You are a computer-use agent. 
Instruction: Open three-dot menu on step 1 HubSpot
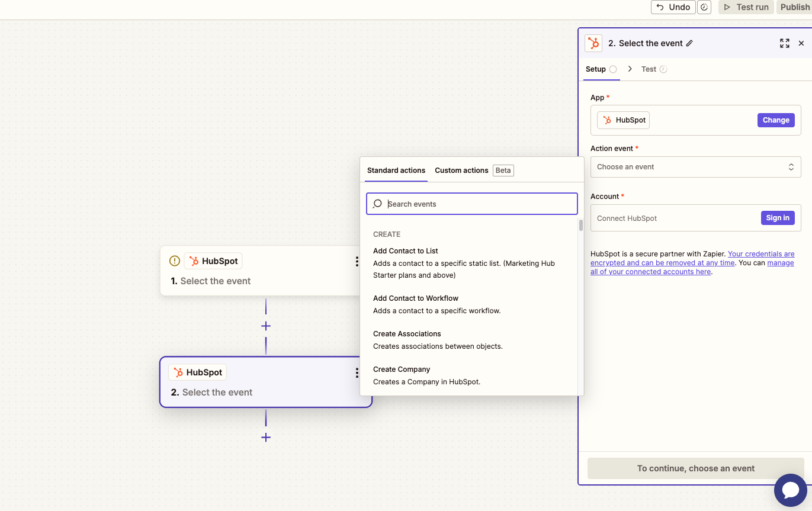(357, 261)
